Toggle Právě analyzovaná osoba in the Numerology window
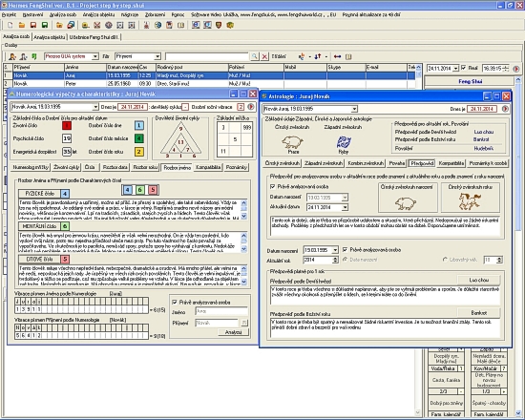 tap(175, 302)
